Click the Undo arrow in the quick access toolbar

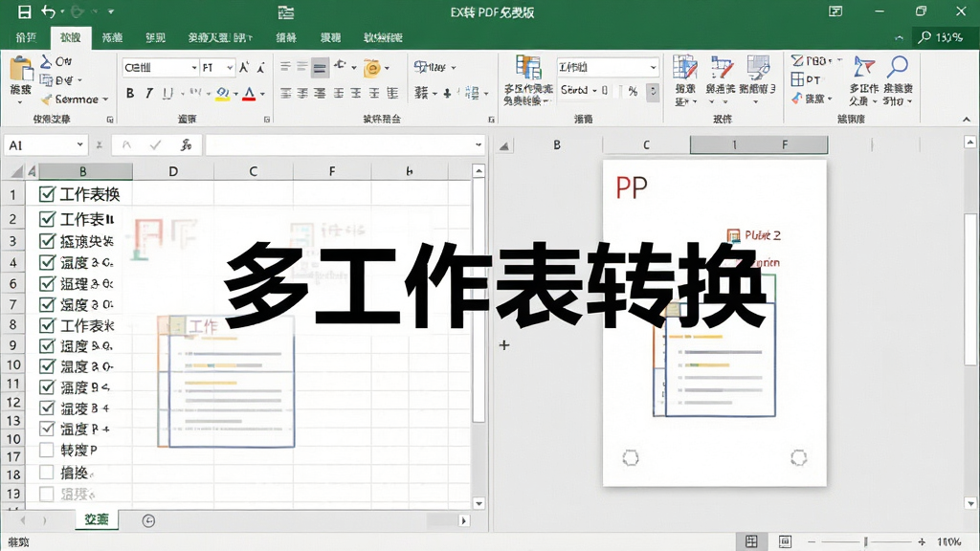(x=48, y=11)
